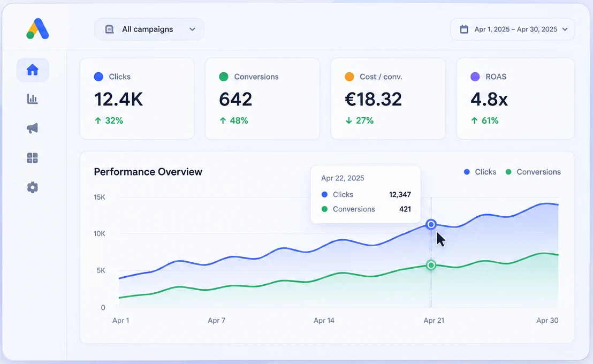Click the Apr 14 axis label

point(324,321)
